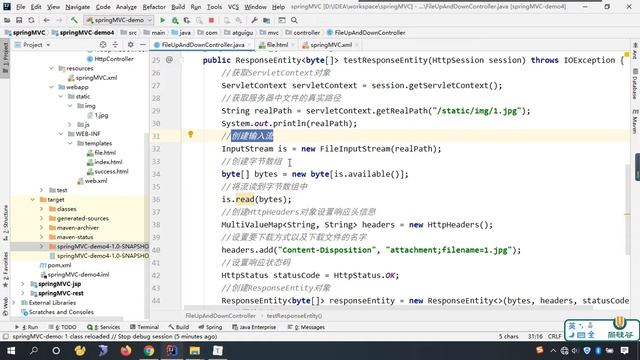640x360 pixels.
Task: Open the 0: Messages tool window button
Action: pos(306,327)
